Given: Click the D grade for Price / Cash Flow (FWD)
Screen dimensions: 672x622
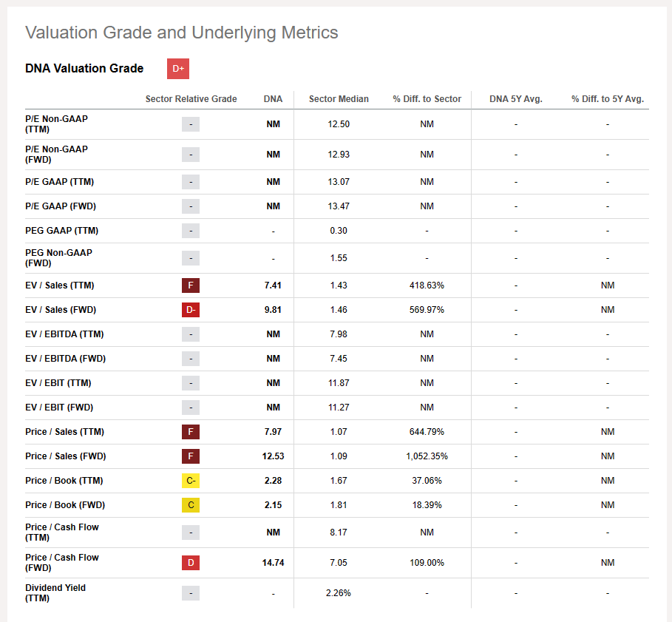Looking at the screenshot, I should pos(191,563).
